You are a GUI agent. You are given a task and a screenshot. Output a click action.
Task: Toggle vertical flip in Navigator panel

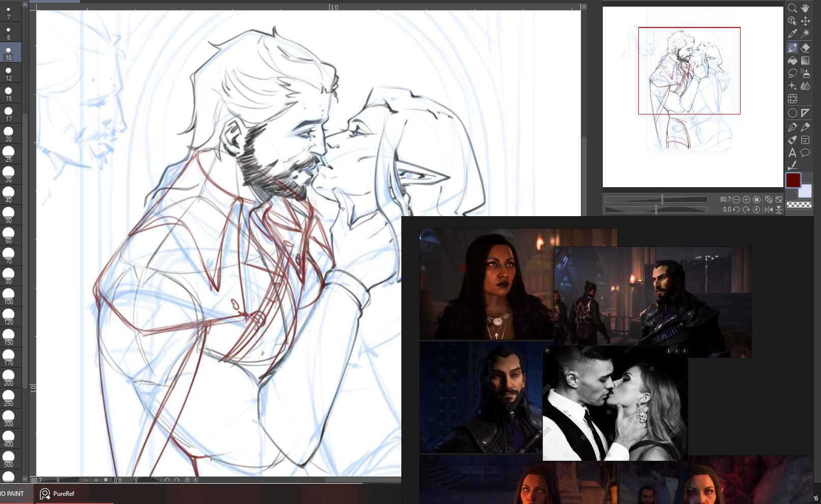pyautogui.click(x=779, y=210)
